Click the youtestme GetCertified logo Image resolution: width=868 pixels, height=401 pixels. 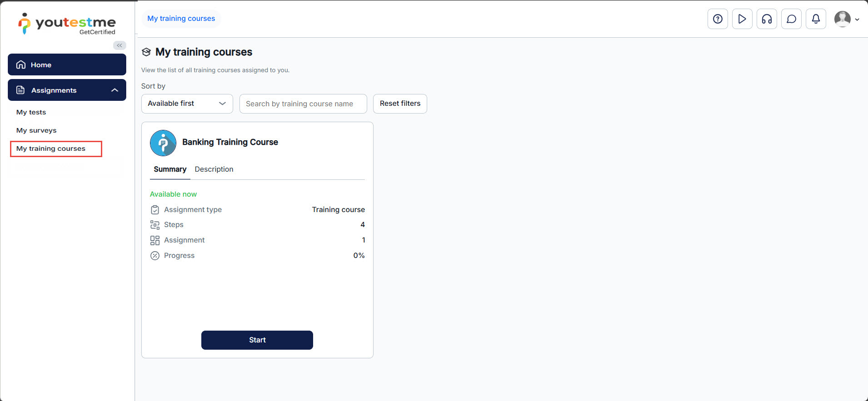coord(67,24)
